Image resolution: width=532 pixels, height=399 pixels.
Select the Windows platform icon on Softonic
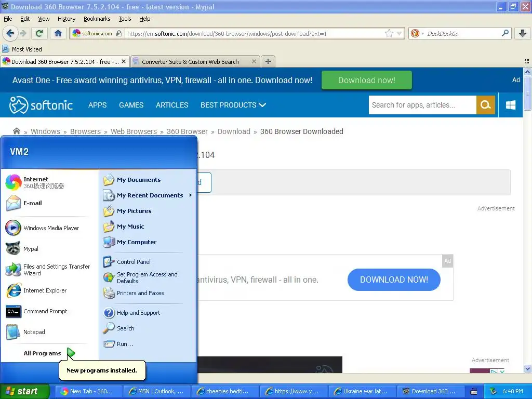pyautogui.click(x=510, y=105)
